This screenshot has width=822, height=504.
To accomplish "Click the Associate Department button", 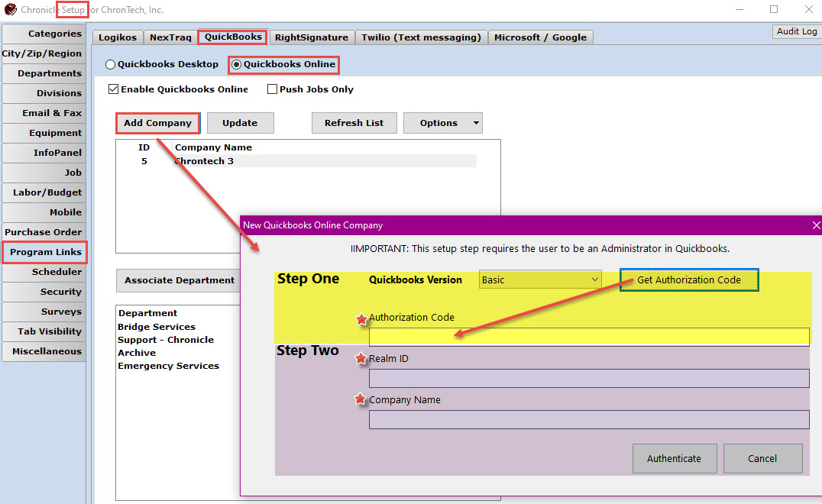I will (178, 280).
